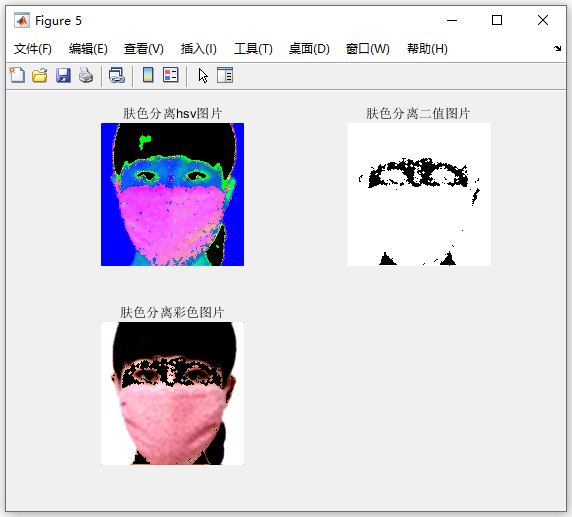Expand the 查看(V) menu
Viewport: 572px width, 517px height.
[144, 49]
